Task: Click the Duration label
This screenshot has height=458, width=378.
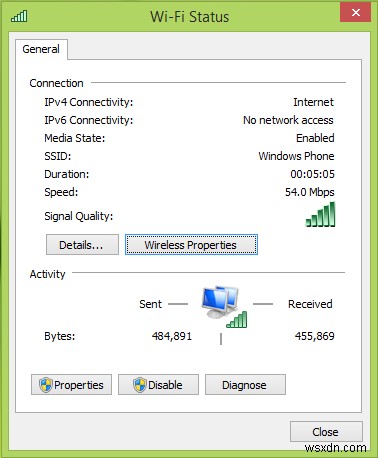Action: click(x=67, y=174)
